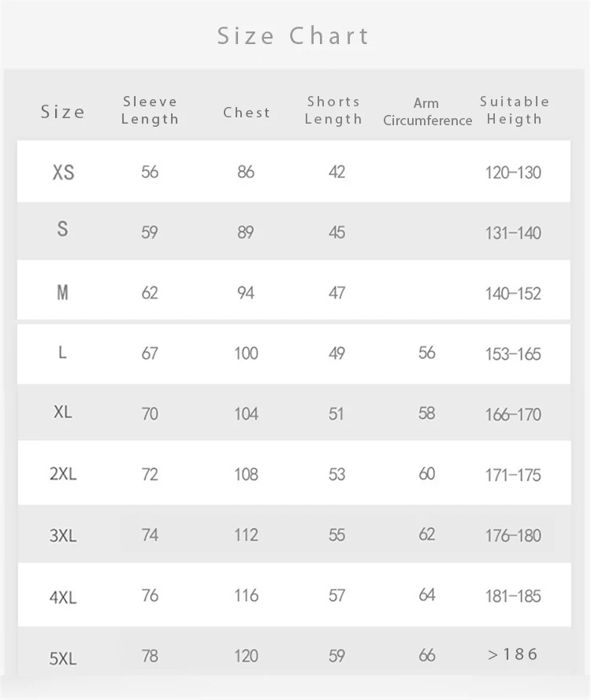Click chest value 100 in L row

(x=246, y=354)
